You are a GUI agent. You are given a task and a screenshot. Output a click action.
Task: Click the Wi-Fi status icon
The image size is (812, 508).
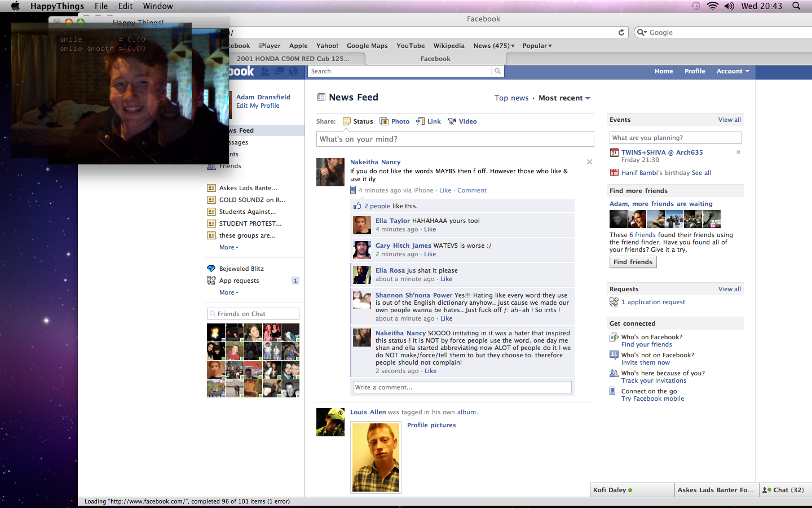(x=713, y=6)
